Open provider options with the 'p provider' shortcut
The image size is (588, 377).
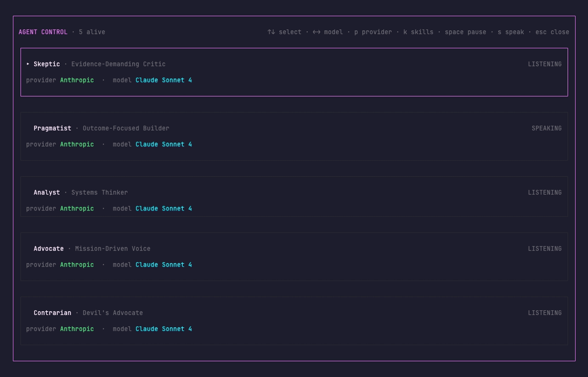(x=374, y=32)
